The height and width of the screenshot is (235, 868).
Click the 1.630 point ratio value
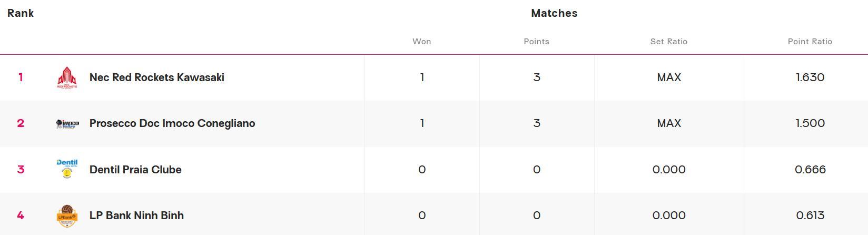tap(810, 77)
